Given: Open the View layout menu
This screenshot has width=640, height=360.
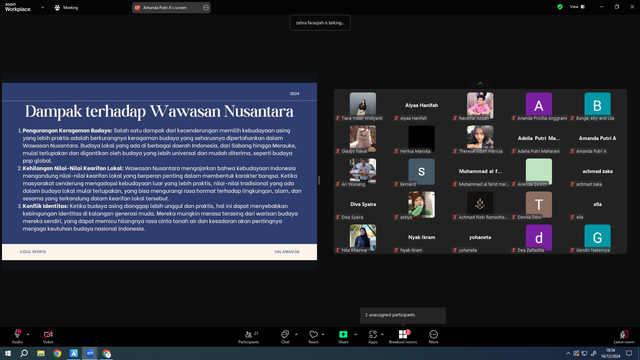Looking at the screenshot, I should tap(577, 7).
